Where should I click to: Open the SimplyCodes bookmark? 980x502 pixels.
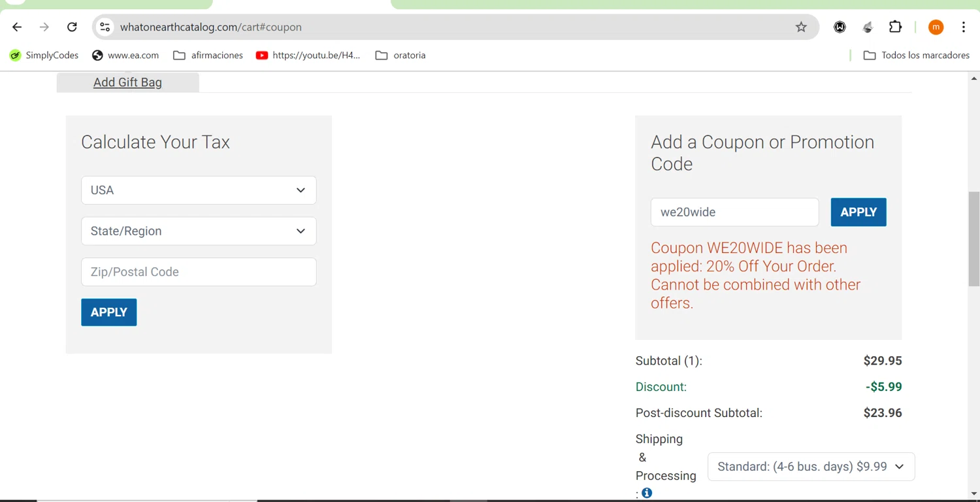tap(44, 56)
